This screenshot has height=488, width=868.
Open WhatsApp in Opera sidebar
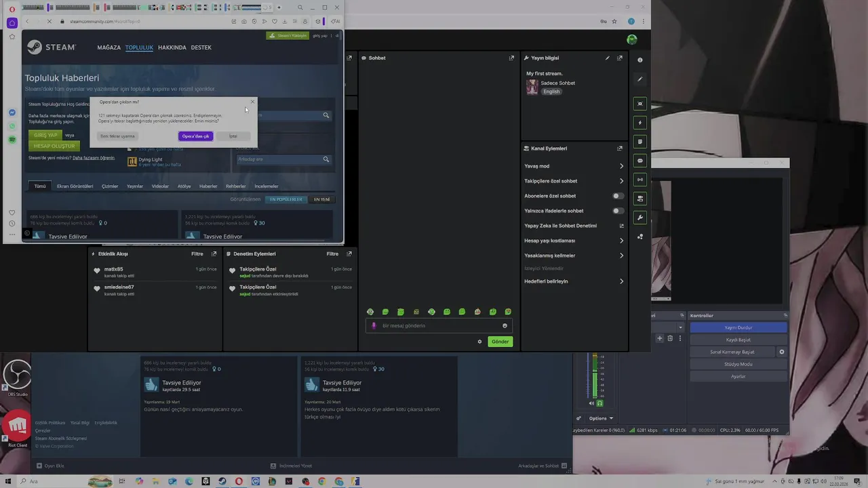click(12, 126)
